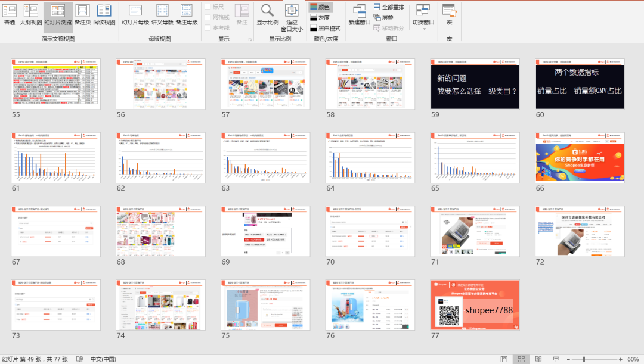Open 大纲视图 outline view
Screen dimensions: 644x364
[x=31, y=15]
